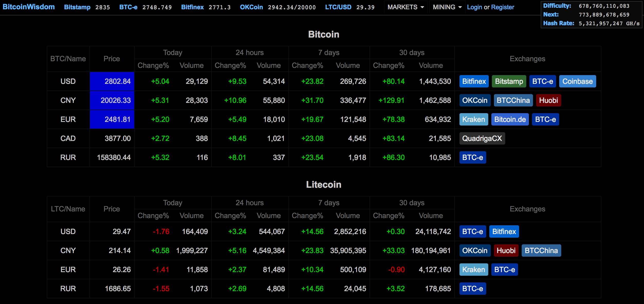The image size is (644, 304).
Task: Click Kraken badge in Bitcoin EUR row
Action: [473, 120]
